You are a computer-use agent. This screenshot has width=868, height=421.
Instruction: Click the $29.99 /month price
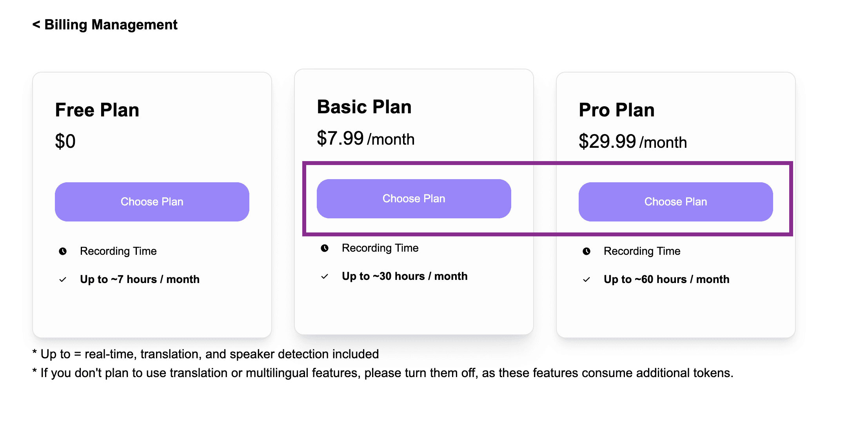[x=632, y=142]
